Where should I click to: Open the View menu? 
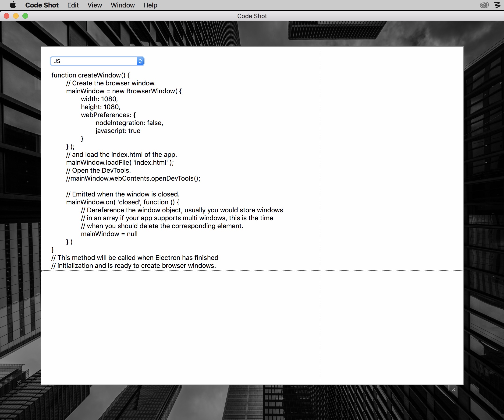coord(95,5)
